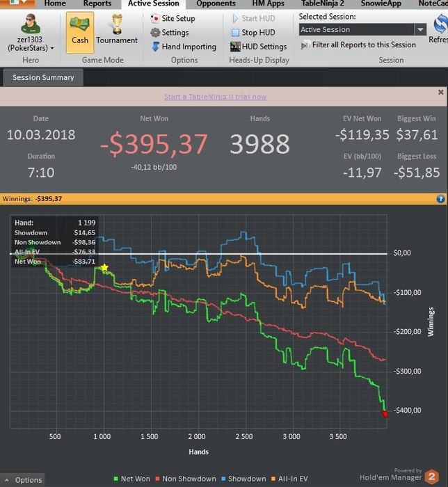This screenshot has height=487, width=448.
Task: Click the 3 500 hands axis label
Action: [338, 436]
